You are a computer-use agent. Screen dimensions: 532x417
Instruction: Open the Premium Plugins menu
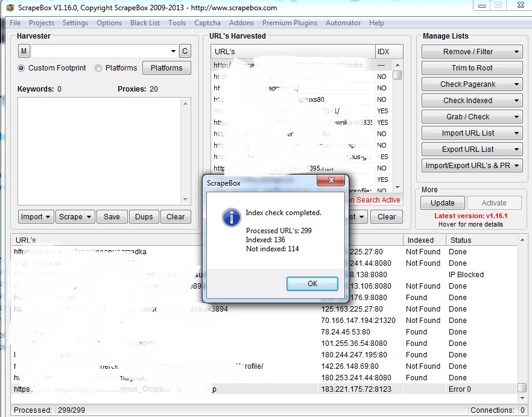tap(290, 23)
